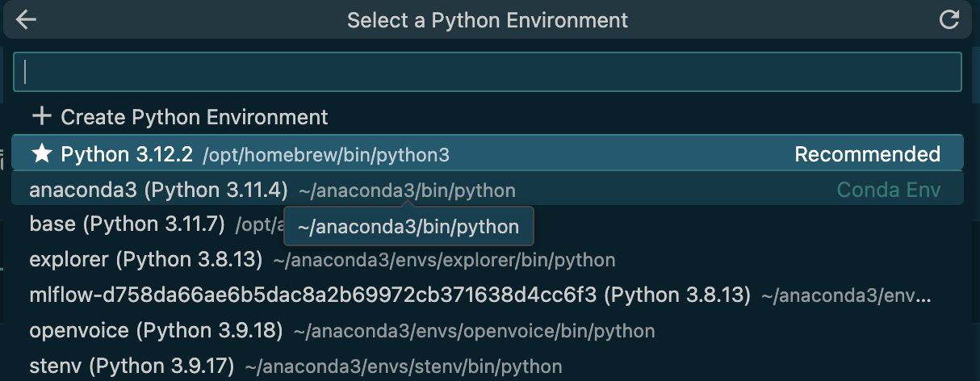Focus the environment search input field
Image resolution: width=980 pixels, height=381 pixels.
488,72
